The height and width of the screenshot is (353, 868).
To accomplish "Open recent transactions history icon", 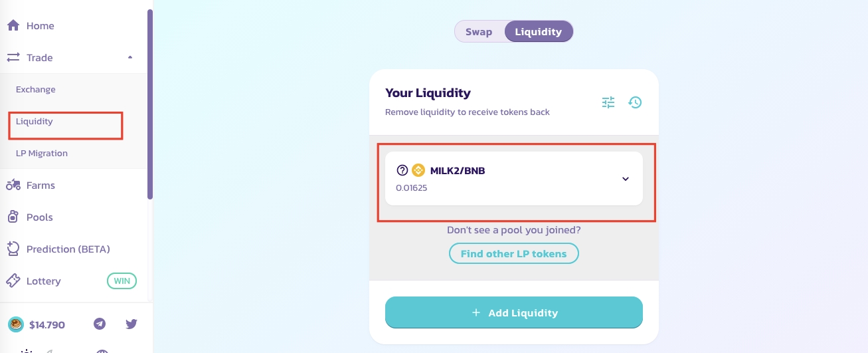I will point(636,102).
